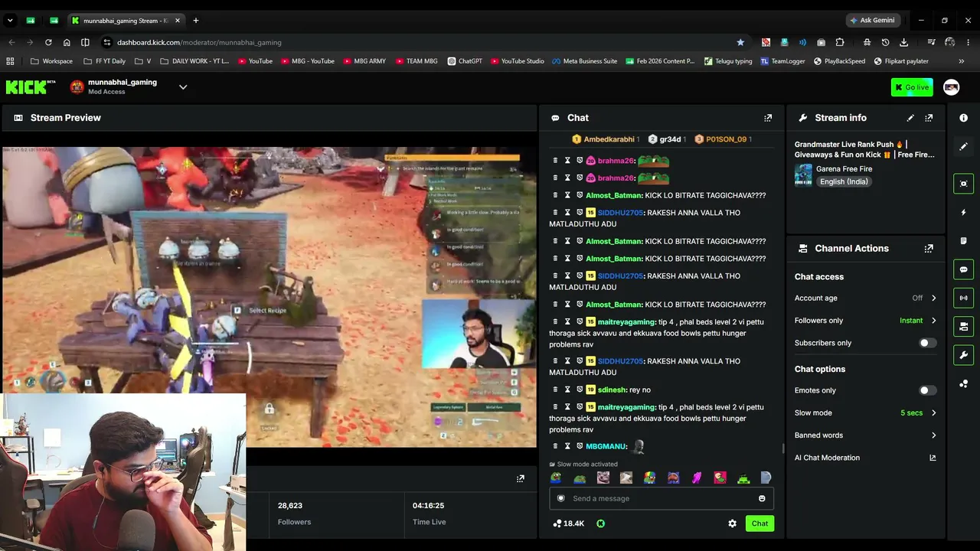Image resolution: width=980 pixels, height=551 pixels.
Task: Click the 28,623 Followers stat
Action: pos(294,514)
